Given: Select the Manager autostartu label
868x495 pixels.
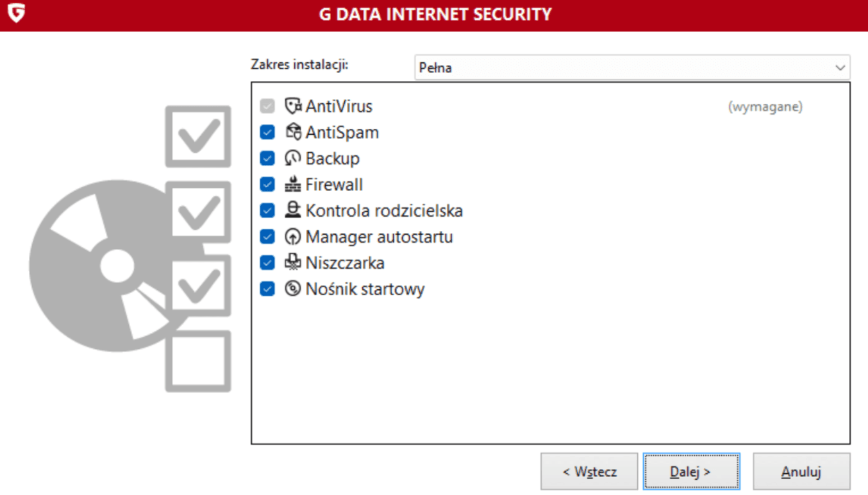Looking at the screenshot, I should coord(379,237).
